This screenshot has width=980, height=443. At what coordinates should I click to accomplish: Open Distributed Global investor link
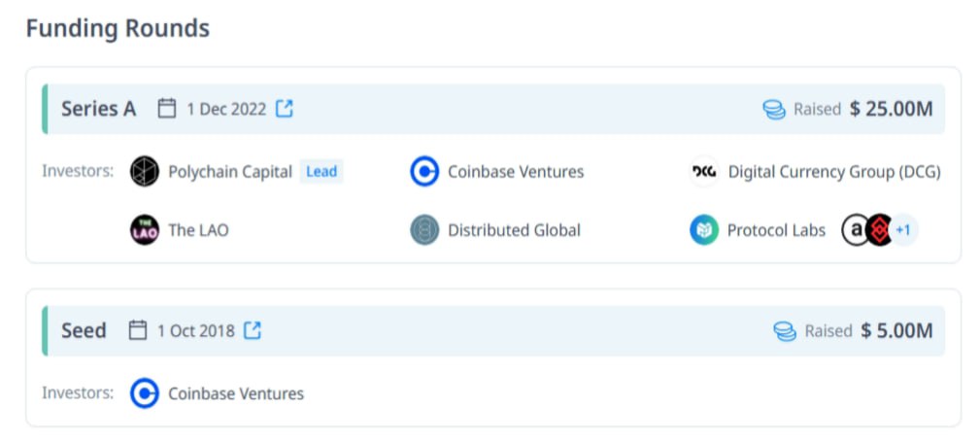(515, 230)
